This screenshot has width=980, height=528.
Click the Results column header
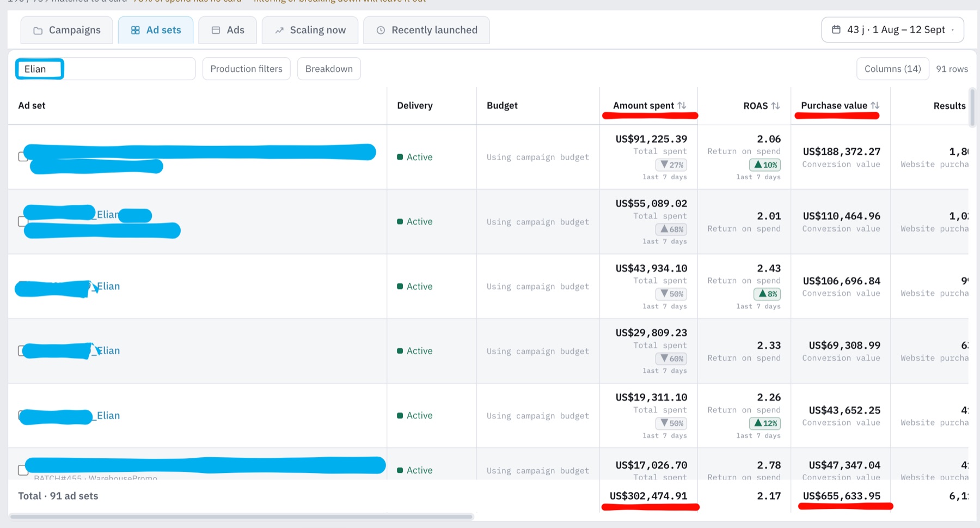click(950, 106)
